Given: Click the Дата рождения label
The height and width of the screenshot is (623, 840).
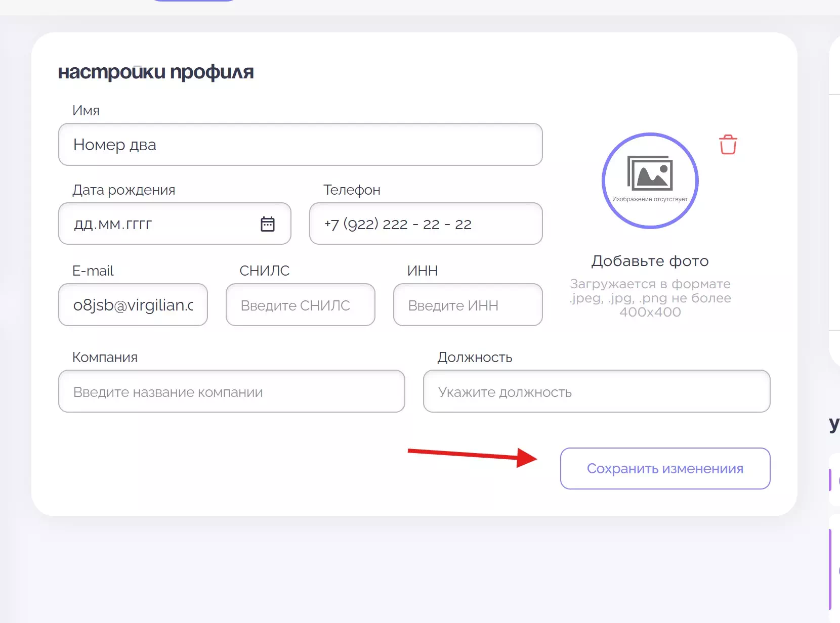Looking at the screenshot, I should tap(124, 190).
